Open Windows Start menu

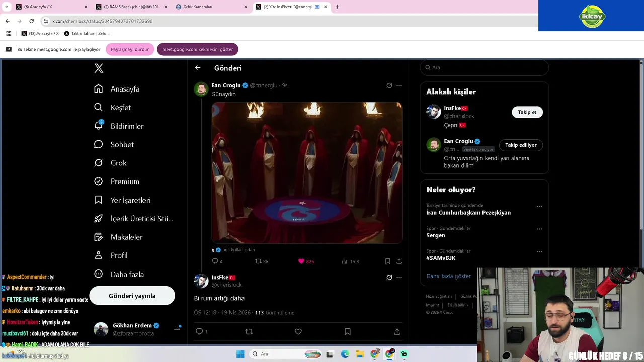[x=240, y=354]
